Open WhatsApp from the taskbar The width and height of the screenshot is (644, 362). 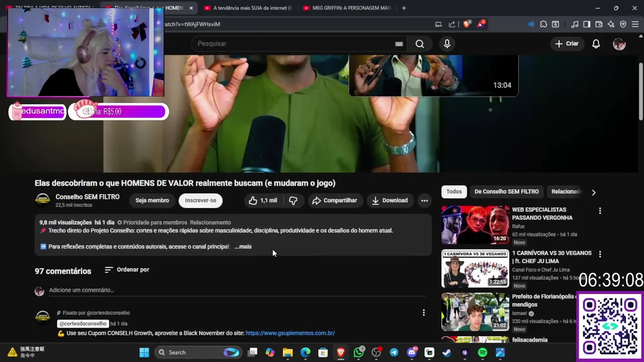(359, 352)
